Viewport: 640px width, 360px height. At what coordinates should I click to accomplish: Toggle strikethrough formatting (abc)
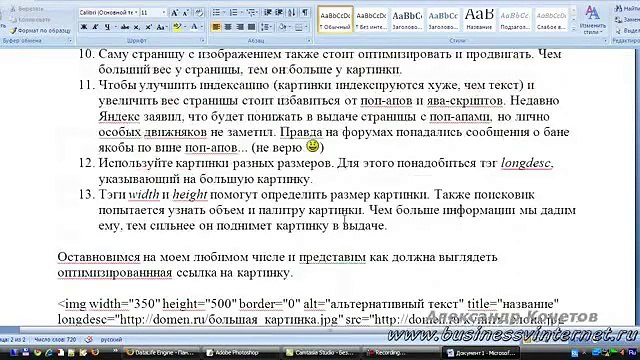125,27
